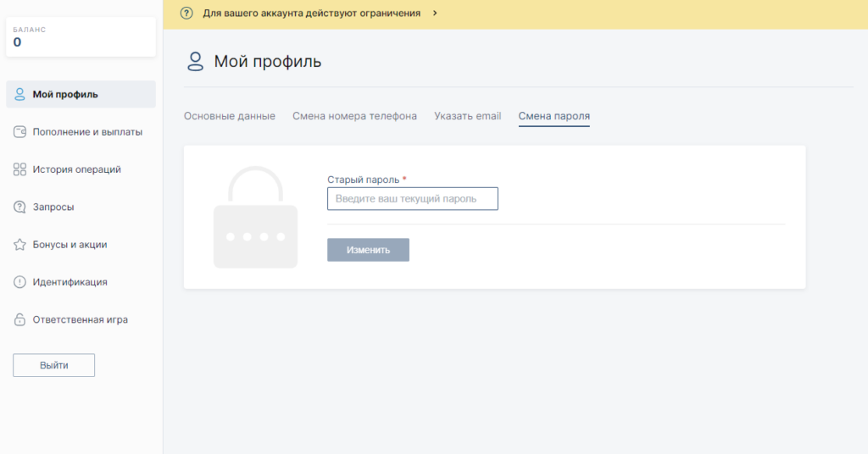Click the star icon for bonuses
This screenshot has width=868, height=454.
coord(19,245)
